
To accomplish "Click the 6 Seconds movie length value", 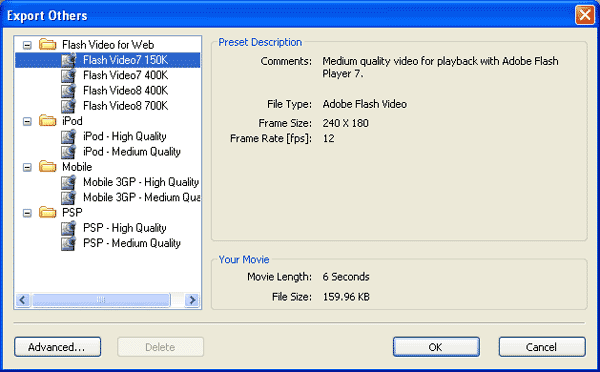I will point(346,277).
